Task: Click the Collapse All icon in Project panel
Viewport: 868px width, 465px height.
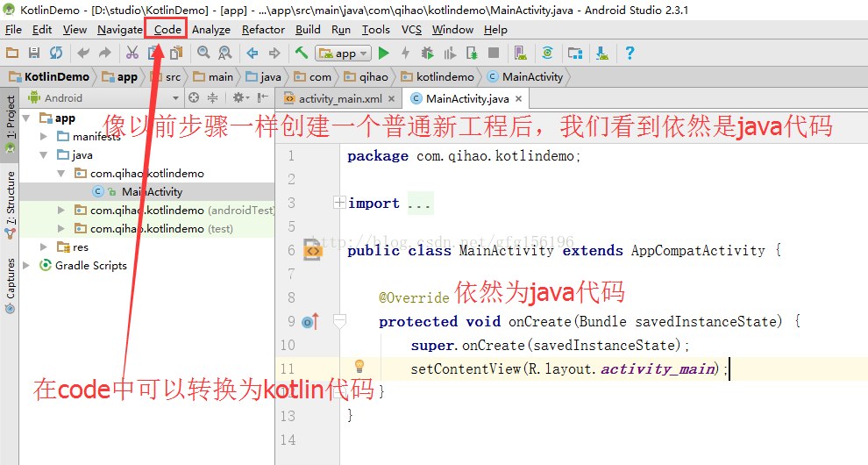Action: [x=212, y=97]
